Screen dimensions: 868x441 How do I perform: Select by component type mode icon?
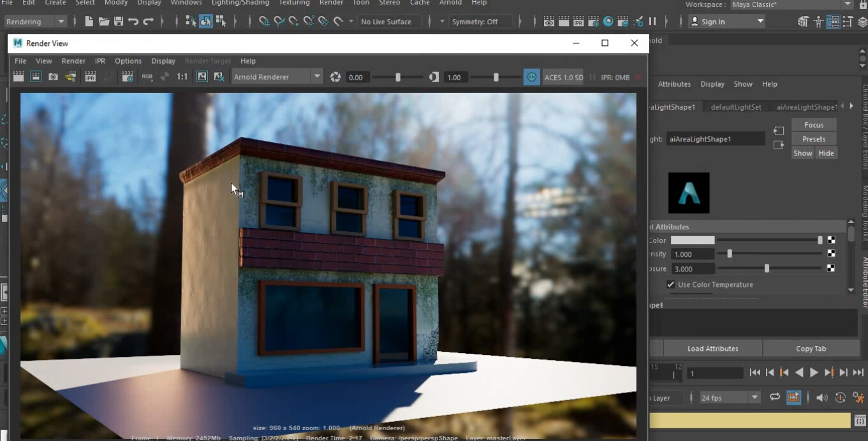[221, 22]
